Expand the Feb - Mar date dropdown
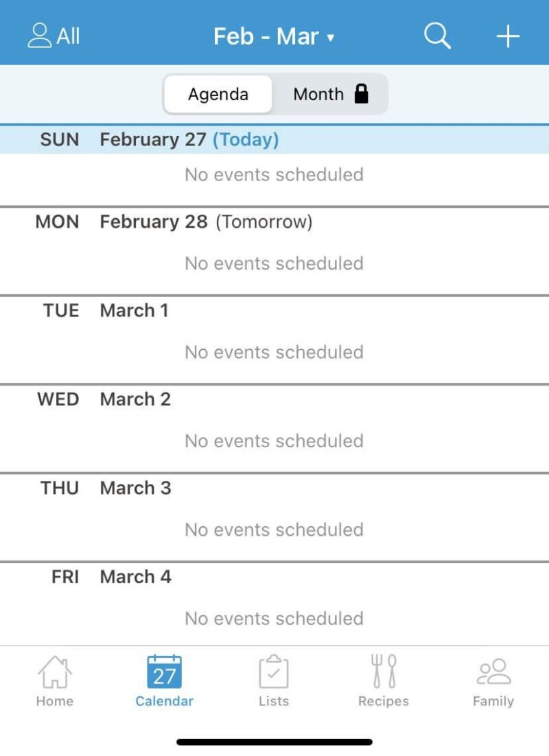Screen dimensions: 549x756 (274, 36)
